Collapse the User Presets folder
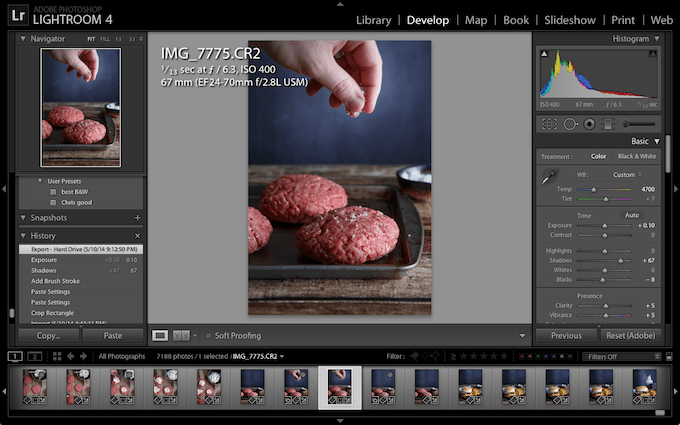 [x=40, y=181]
